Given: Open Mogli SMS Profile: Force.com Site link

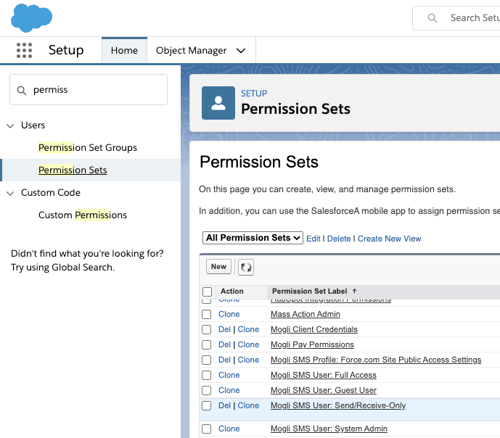Looking at the screenshot, I should (376, 360).
